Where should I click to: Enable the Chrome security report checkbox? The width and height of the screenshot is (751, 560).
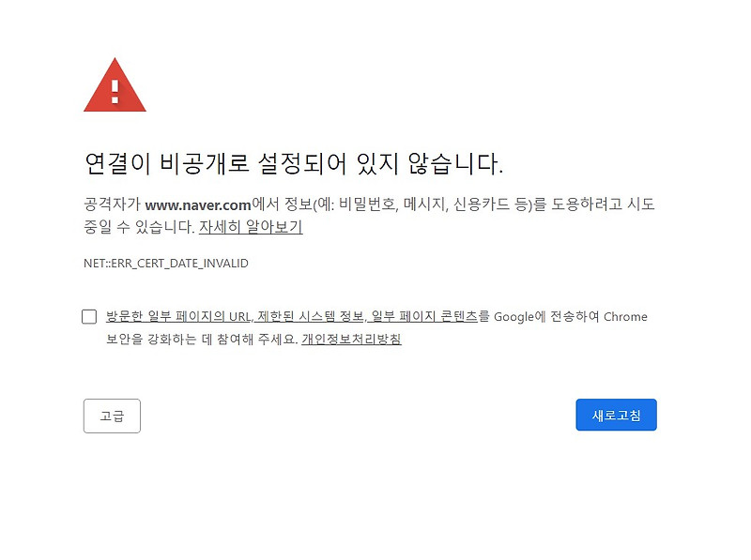pyautogui.click(x=89, y=316)
